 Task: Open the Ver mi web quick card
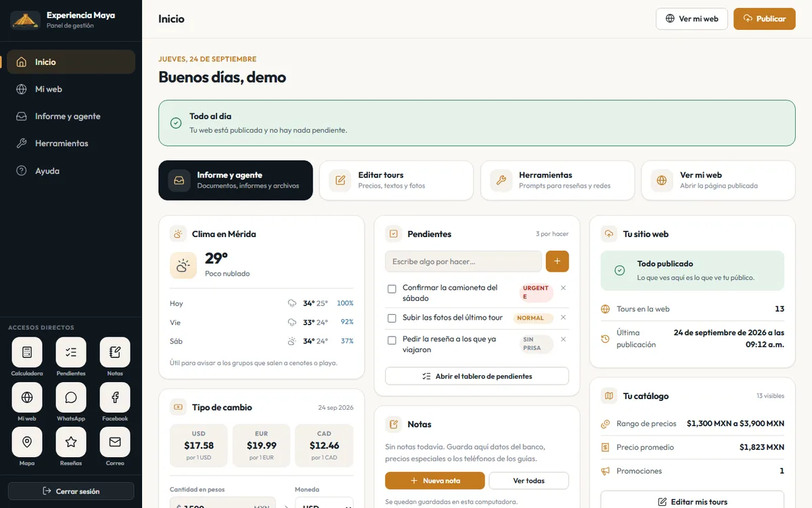click(x=719, y=180)
